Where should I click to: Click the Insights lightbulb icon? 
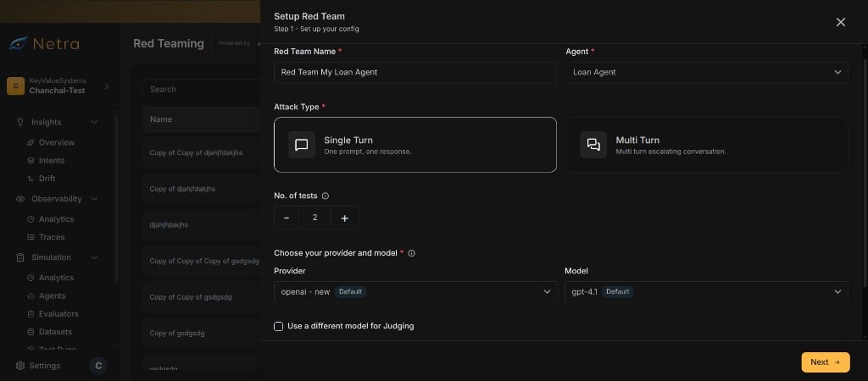(20, 122)
